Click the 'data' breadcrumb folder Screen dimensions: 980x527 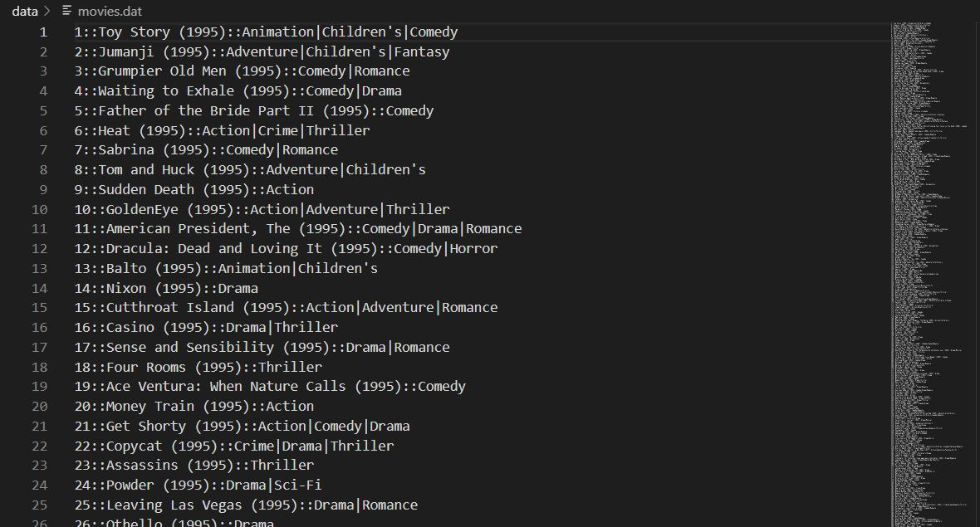point(24,12)
